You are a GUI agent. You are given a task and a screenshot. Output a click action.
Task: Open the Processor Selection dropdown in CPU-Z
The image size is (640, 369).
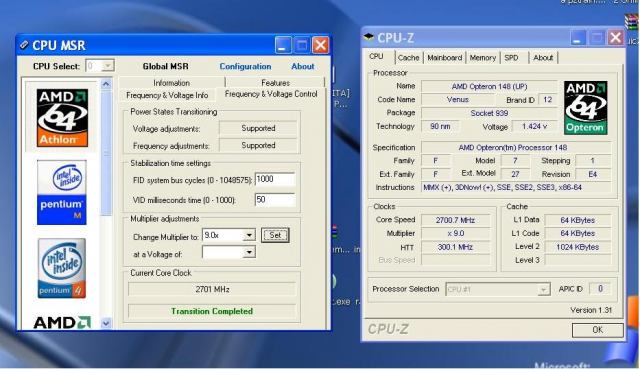543,289
